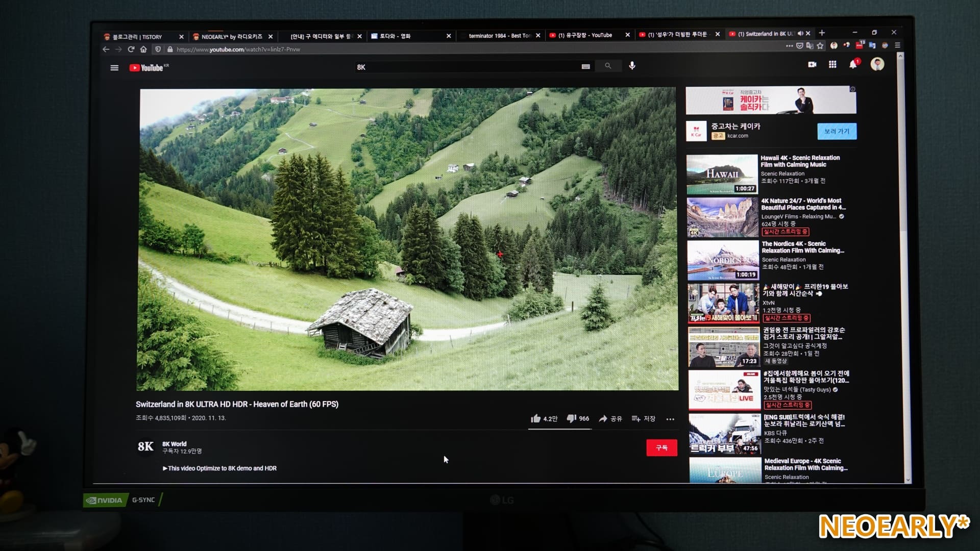
Task: Mute the Switzerland in 8K tab audio
Action: [800, 34]
